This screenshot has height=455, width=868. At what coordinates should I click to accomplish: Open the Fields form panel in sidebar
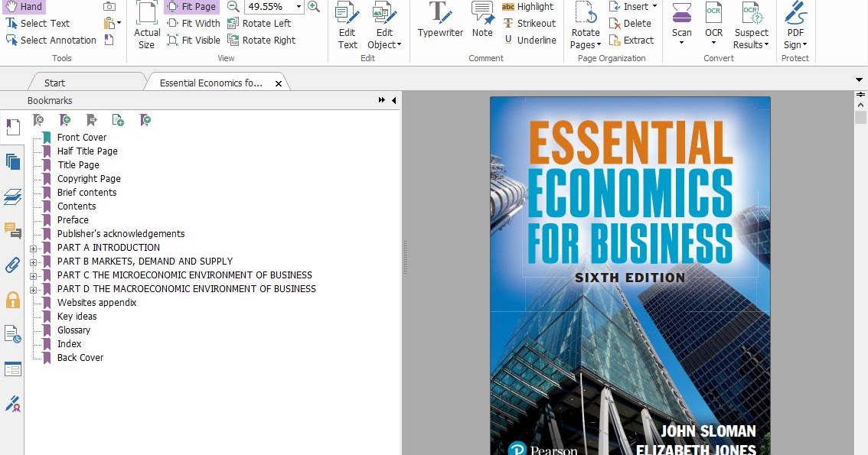(x=13, y=369)
